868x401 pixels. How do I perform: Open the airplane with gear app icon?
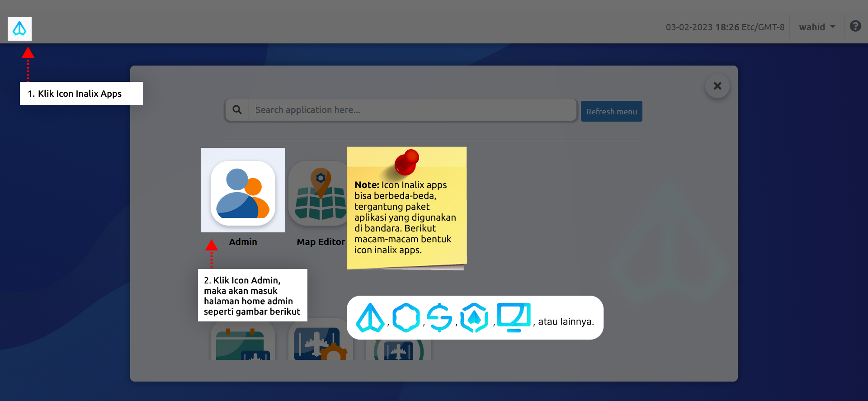pos(320,344)
